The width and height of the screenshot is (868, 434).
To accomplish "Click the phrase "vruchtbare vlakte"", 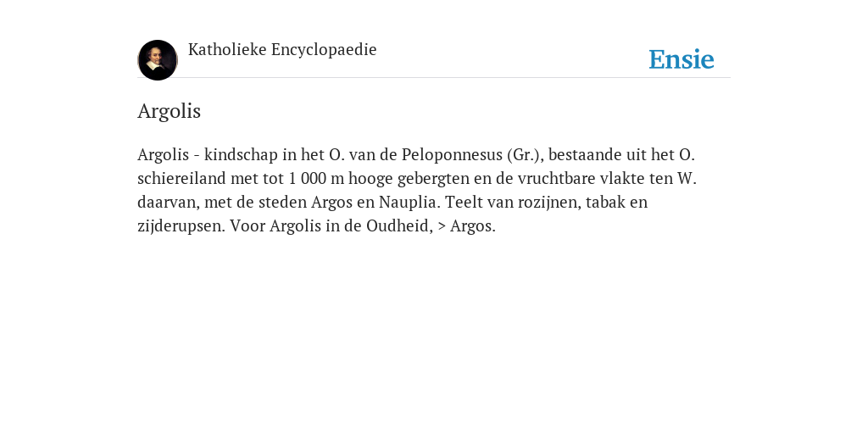I will 581,178.
